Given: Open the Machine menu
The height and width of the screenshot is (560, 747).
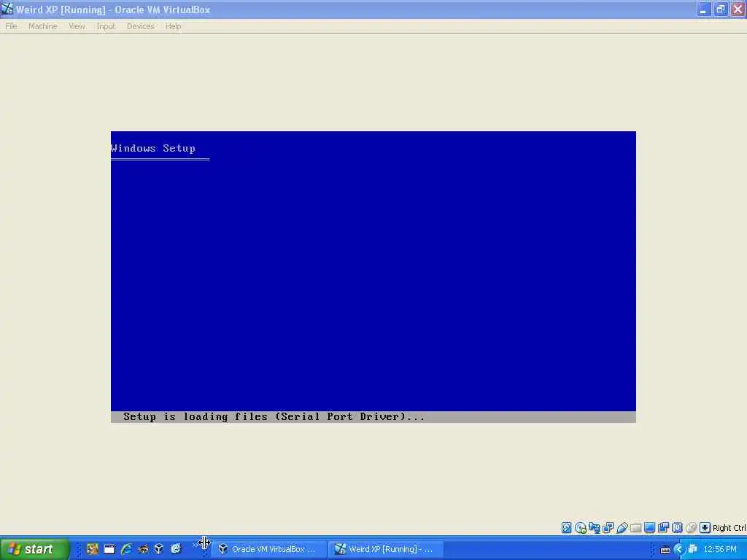Looking at the screenshot, I should [43, 26].
